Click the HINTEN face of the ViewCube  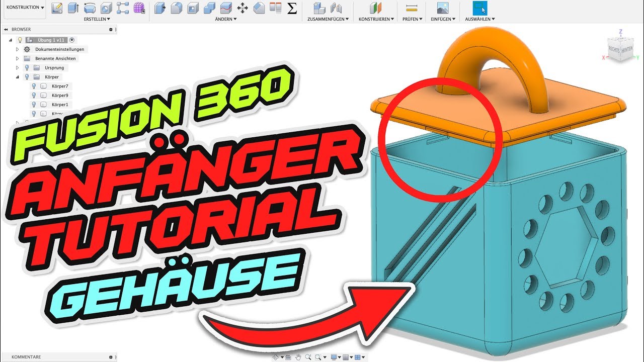click(626, 50)
